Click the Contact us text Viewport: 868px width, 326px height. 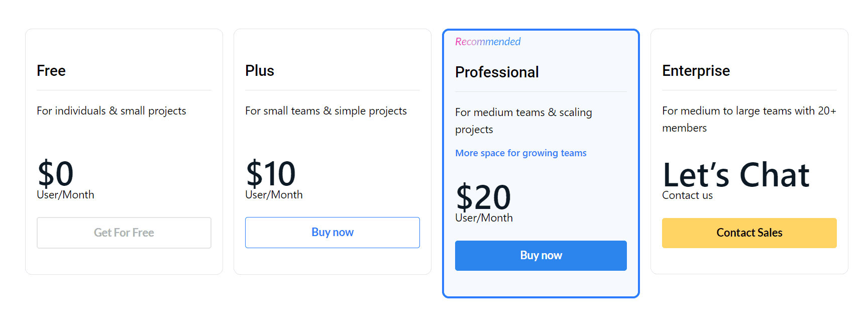[687, 195]
